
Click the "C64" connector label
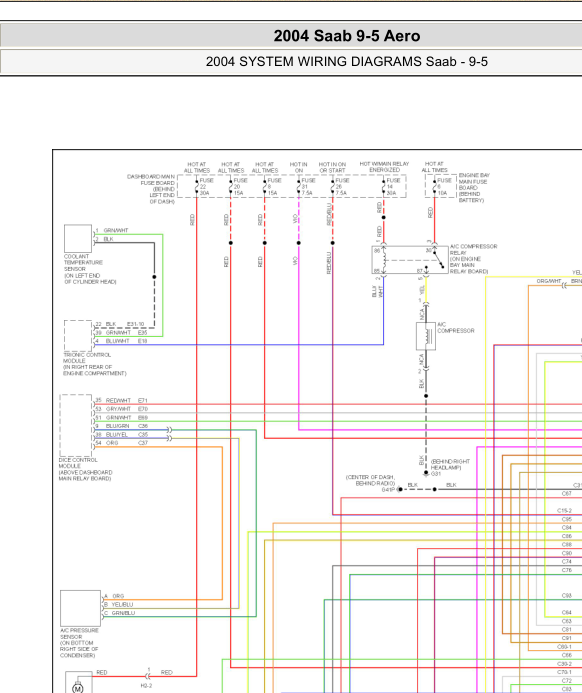pyautogui.click(x=567, y=613)
